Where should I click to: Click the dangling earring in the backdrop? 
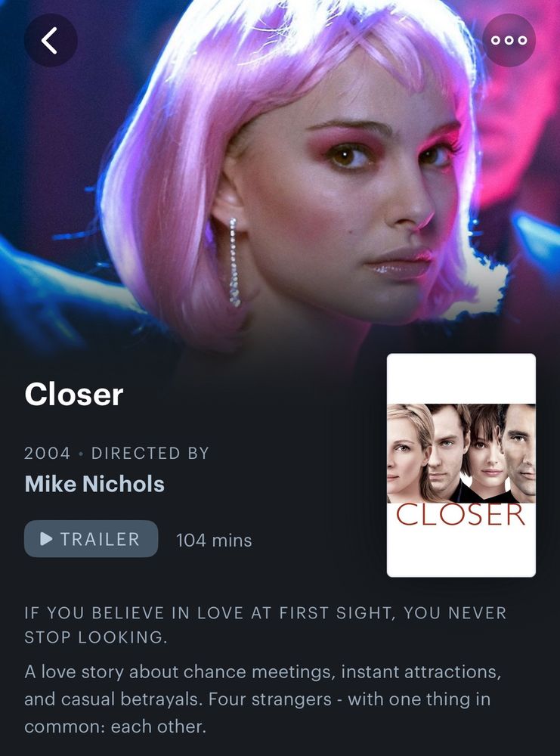click(234, 263)
